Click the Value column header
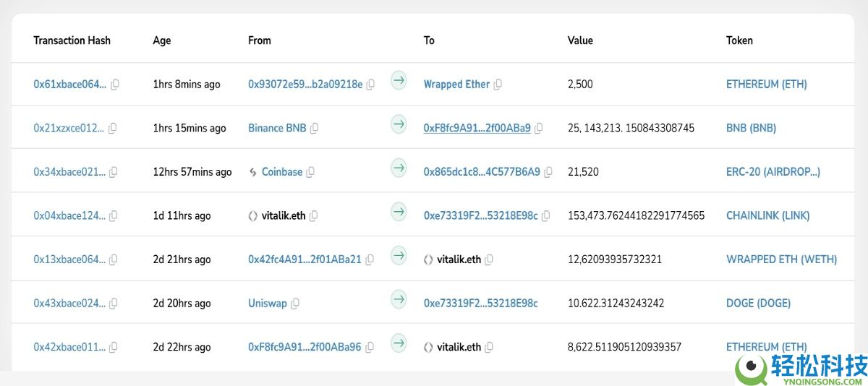 580,40
